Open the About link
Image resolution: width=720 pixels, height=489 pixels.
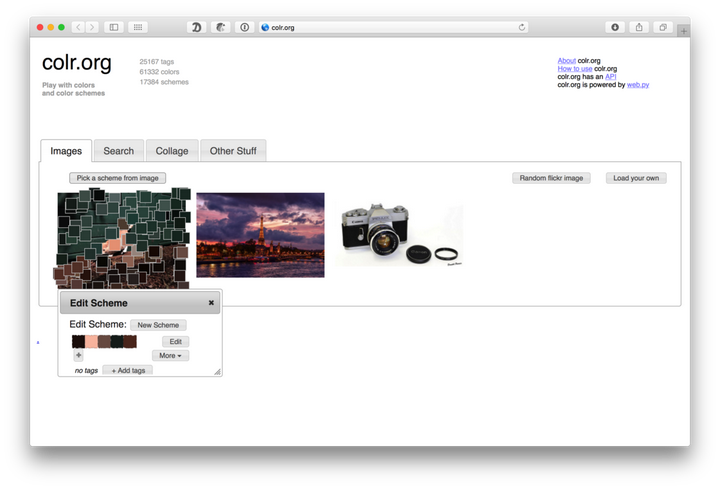[x=567, y=61]
